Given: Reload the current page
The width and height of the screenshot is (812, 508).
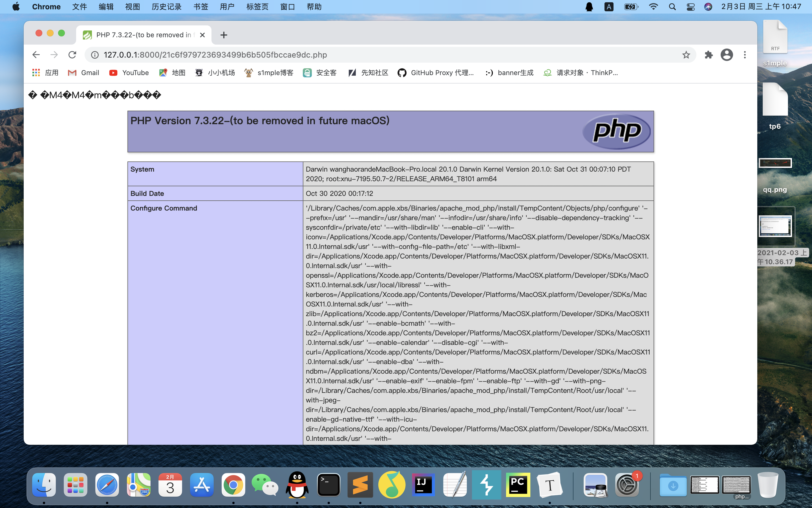Looking at the screenshot, I should pyautogui.click(x=72, y=55).
